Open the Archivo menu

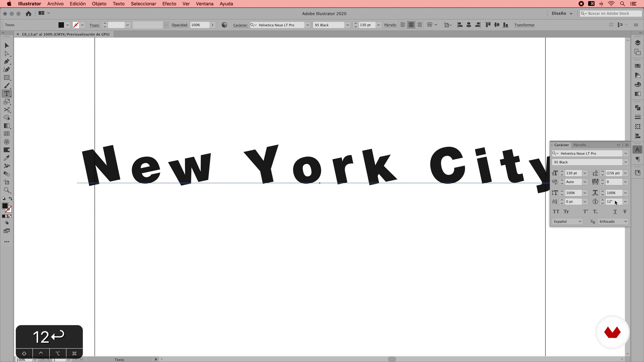[x=55, y=4]
